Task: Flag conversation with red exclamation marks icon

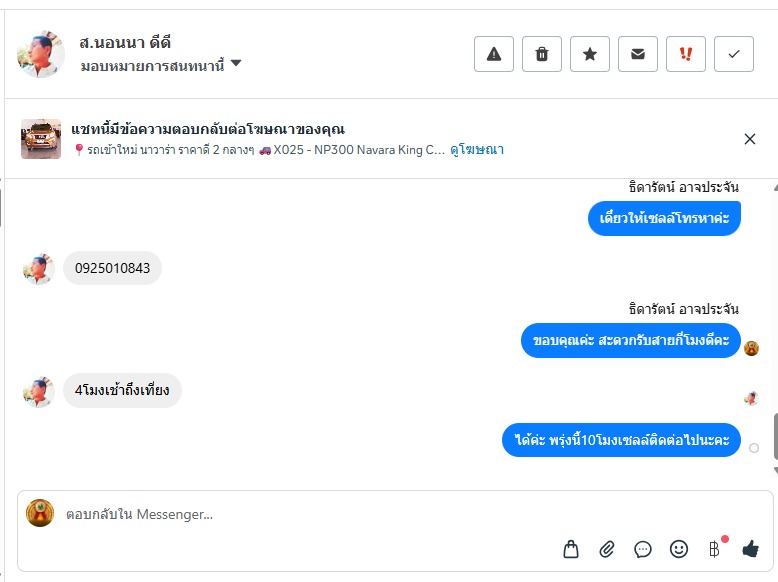Action: click(x=686, y=54)
